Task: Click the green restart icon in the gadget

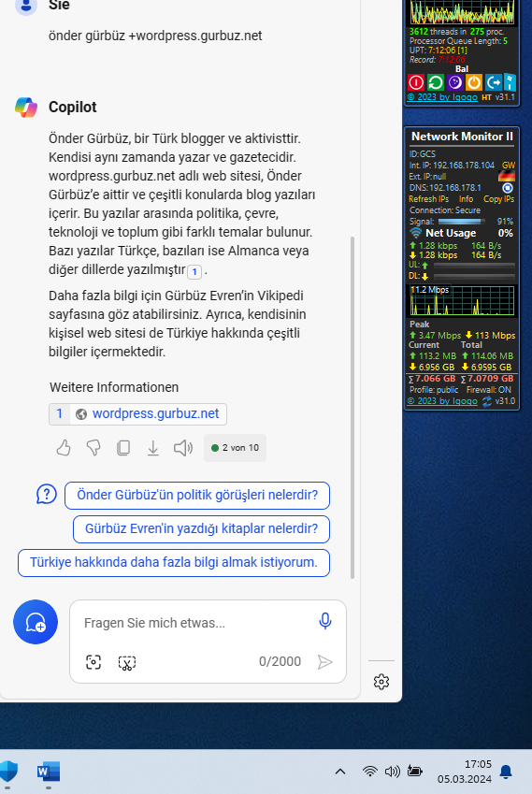Action: 436,82
